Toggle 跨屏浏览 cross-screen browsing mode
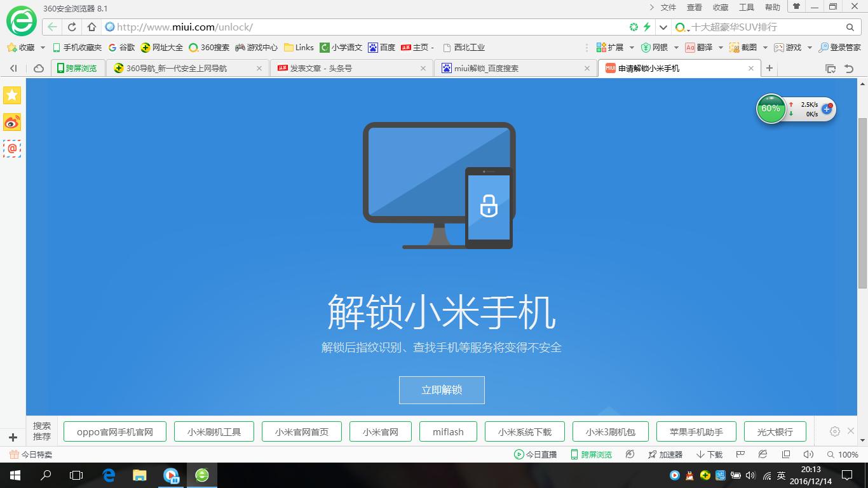 (591, 454)
